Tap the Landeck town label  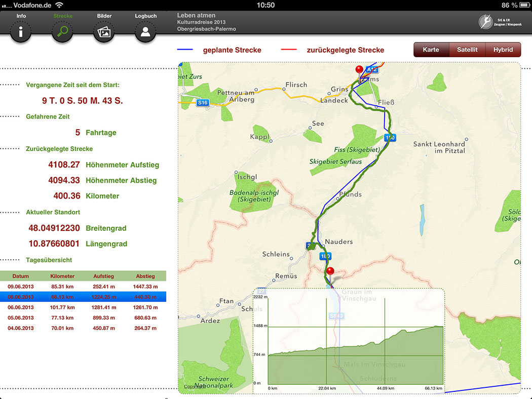click(334, 100)
